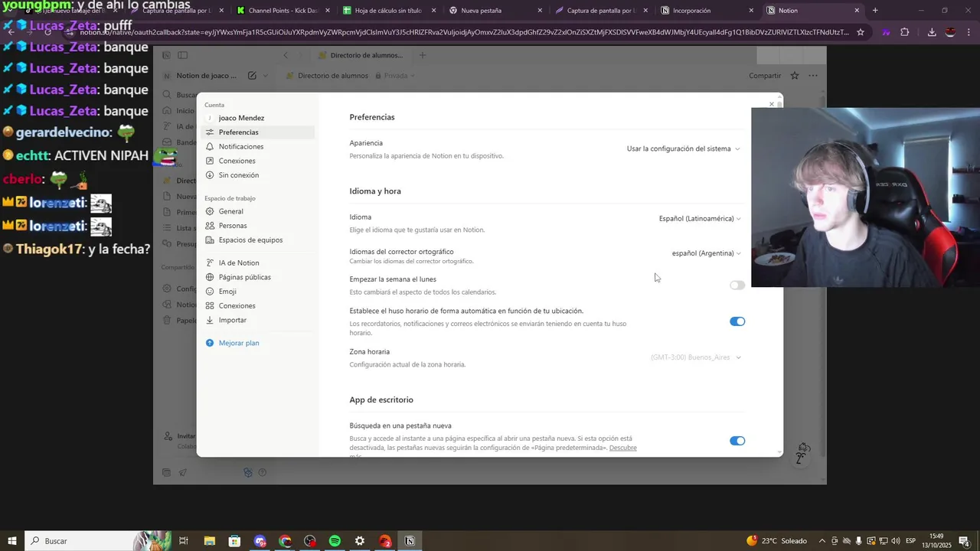Viewport: 980px width, 551px height.
Task: Open Notion page three-dots menu
Action: pos(813,76)
